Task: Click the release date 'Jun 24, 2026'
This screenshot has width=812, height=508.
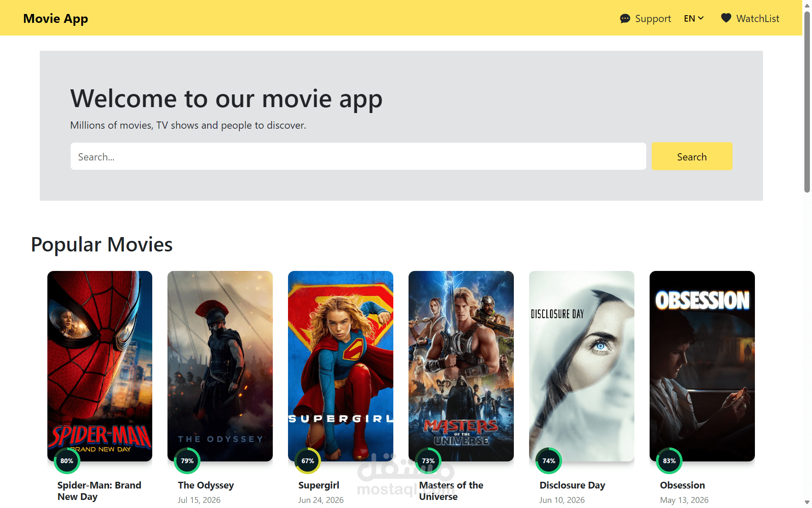Action: click(321, 500)
